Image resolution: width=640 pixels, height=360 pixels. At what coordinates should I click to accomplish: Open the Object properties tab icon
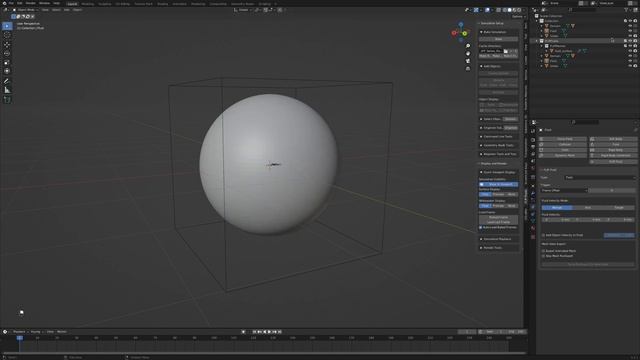(533, 186)
